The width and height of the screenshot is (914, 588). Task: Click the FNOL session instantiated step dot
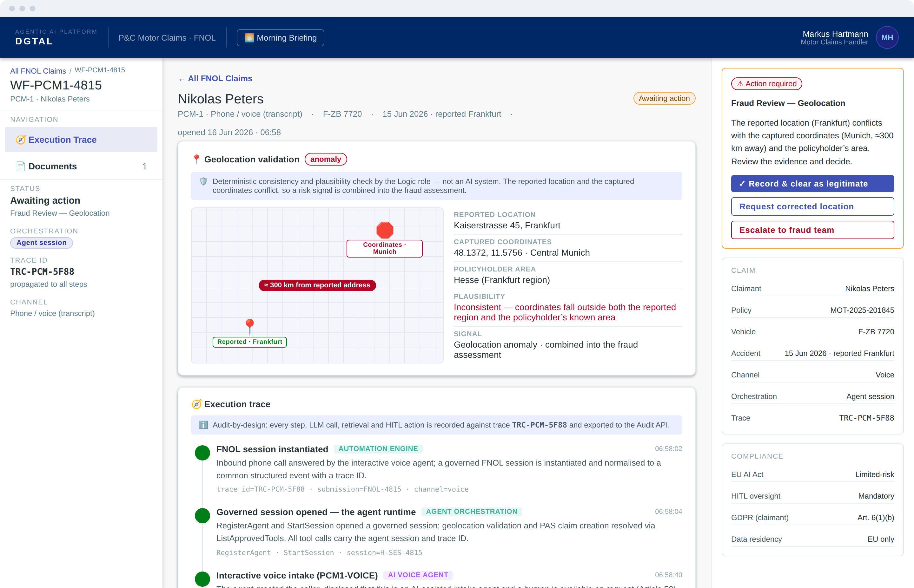[x=202, y=453]
